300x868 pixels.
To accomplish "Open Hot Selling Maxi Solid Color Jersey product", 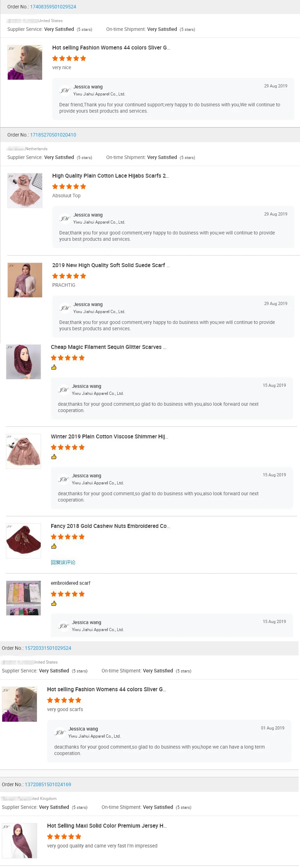I will [107, 826].
